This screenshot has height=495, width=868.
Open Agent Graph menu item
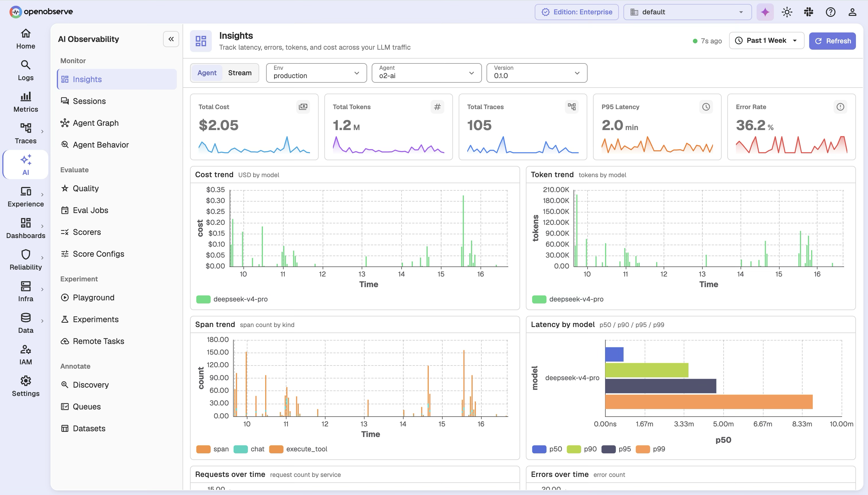[117, 123]
